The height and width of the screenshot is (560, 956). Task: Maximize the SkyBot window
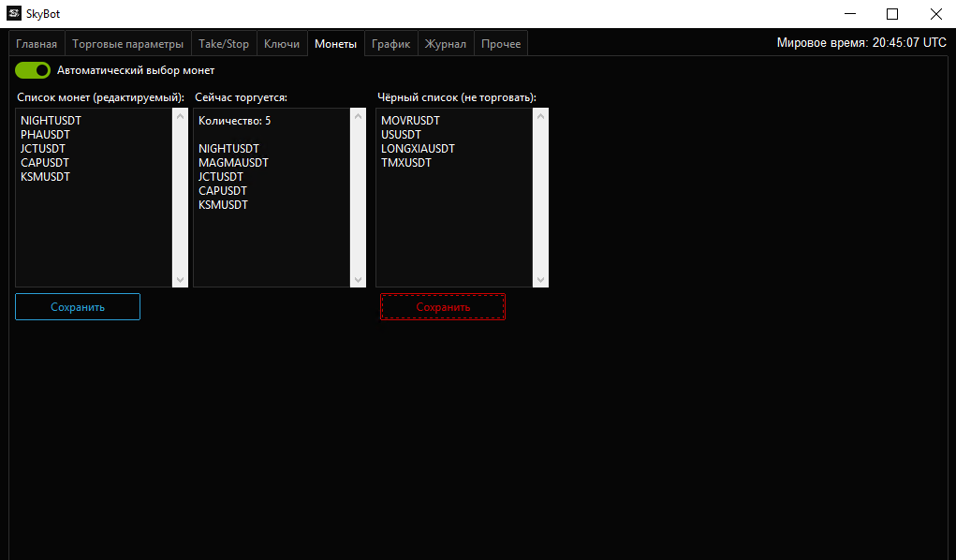coord(892,13)
